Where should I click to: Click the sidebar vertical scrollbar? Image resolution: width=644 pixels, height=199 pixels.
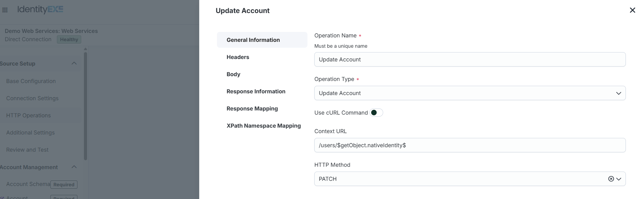(85, 106)
